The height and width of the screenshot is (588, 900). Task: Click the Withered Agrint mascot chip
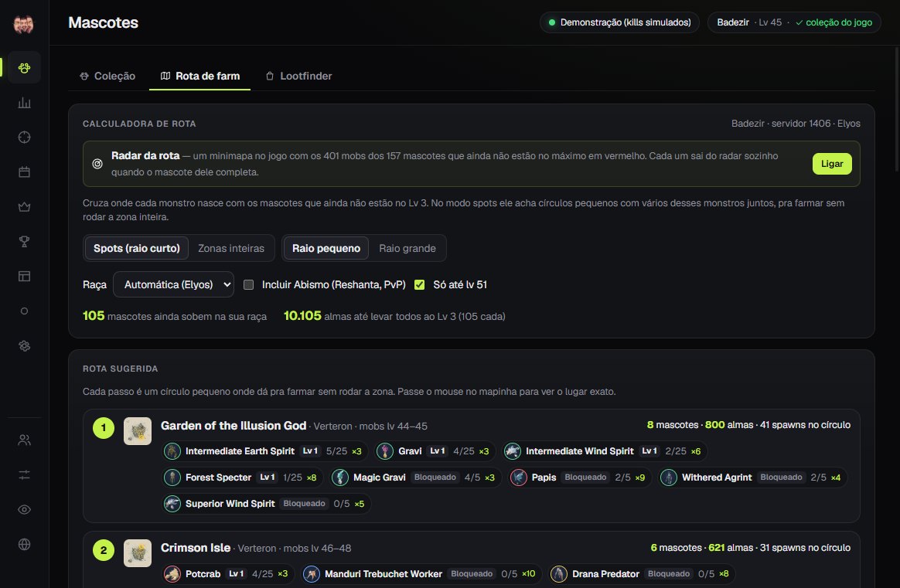click(752, 478)
